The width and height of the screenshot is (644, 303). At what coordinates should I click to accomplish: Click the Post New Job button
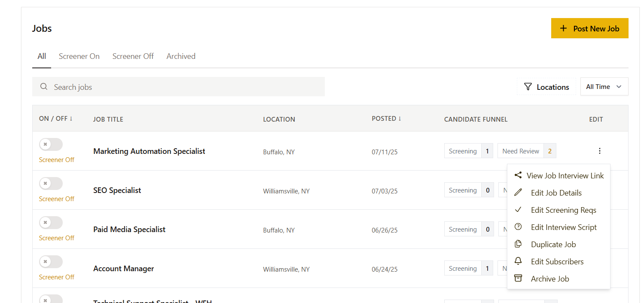[589, 28]
